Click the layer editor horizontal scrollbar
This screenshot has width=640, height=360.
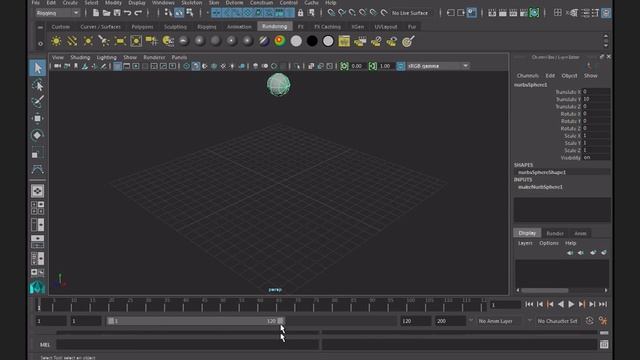click(x=544, y=290)
